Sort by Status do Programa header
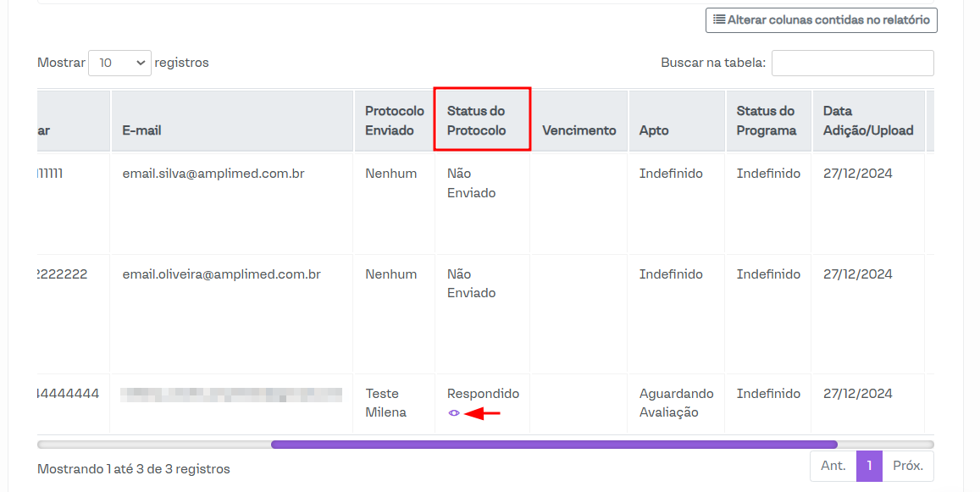 (x=766, y=120)
